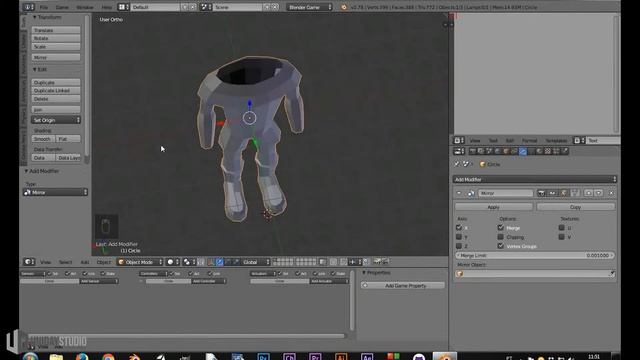Open the Object Mode dropdown
Screen dimensions: 640x360
tap(140, 262)
